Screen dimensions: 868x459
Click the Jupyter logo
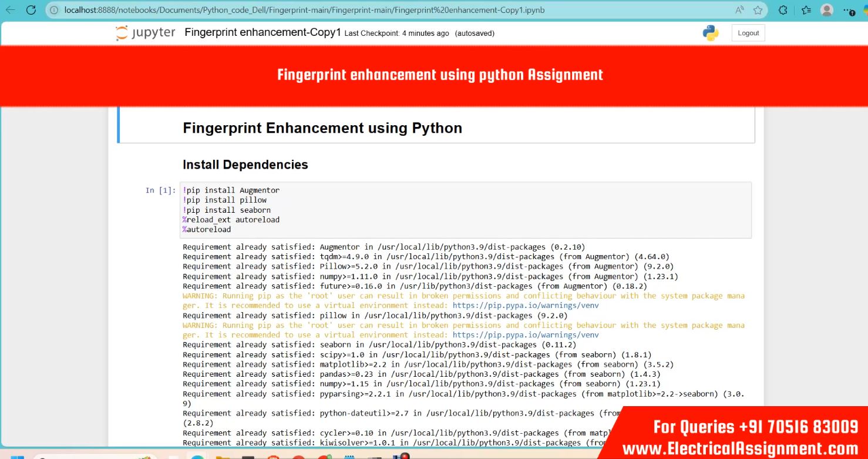click(146, 33)
